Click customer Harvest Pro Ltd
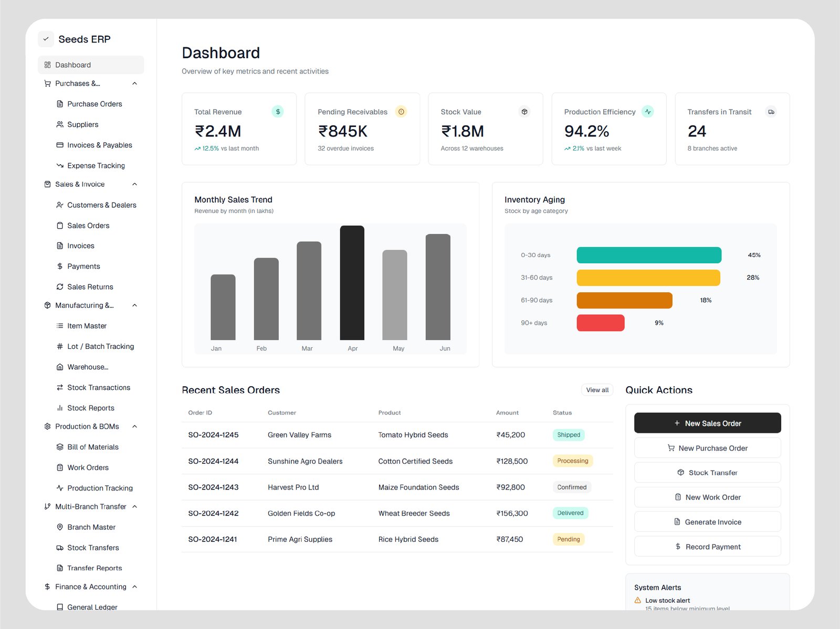 click(x=293, y=487)
